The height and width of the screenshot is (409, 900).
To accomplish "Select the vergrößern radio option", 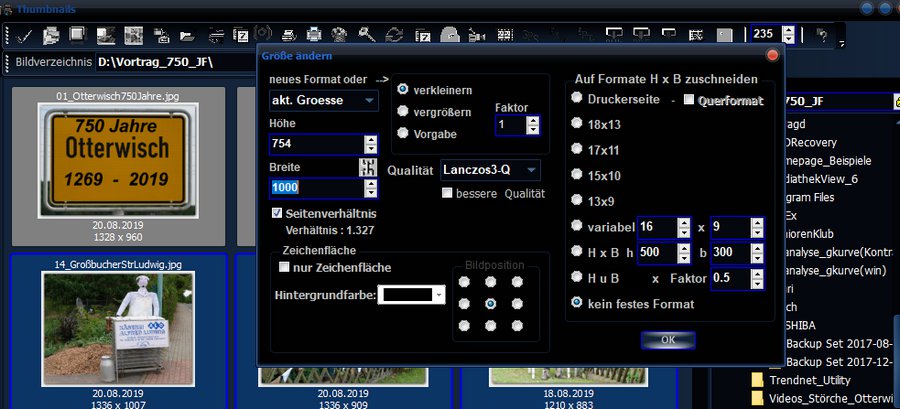I will coord(403,110).
